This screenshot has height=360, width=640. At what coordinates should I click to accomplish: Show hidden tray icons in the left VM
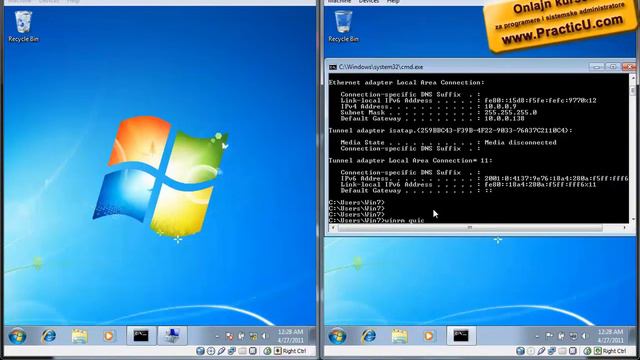click(x=218, y=337)
